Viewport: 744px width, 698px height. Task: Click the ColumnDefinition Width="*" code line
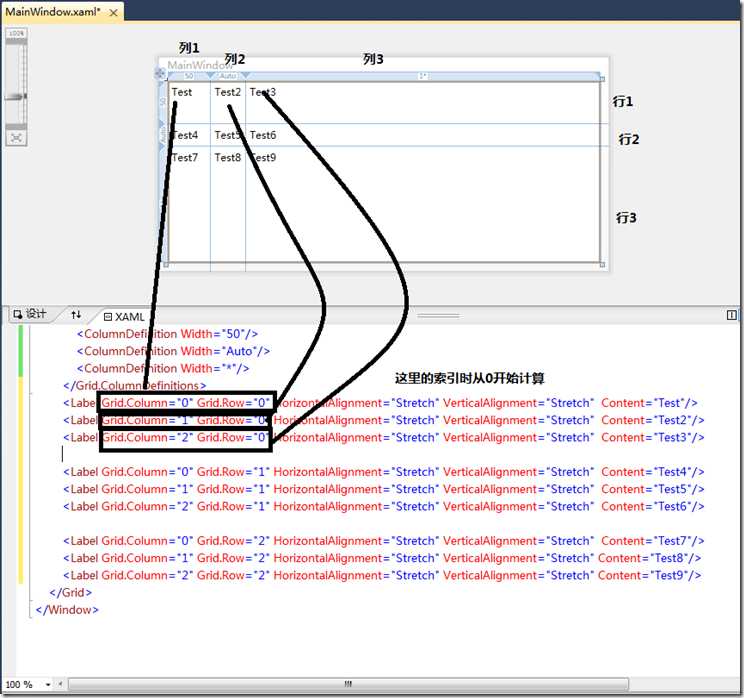[x=163, y=368]
